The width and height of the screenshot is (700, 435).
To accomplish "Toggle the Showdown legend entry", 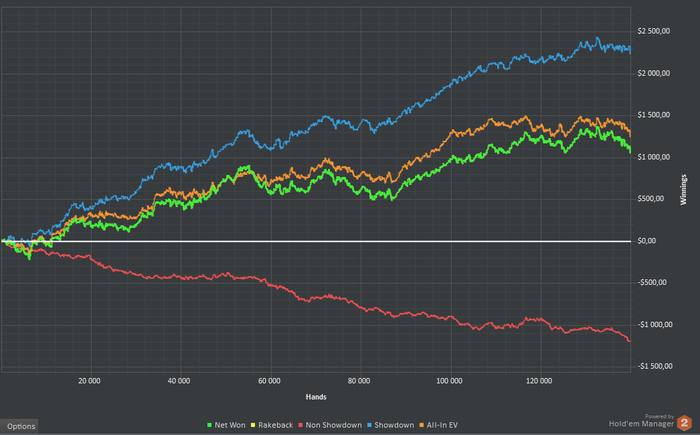I will (390, 425).
